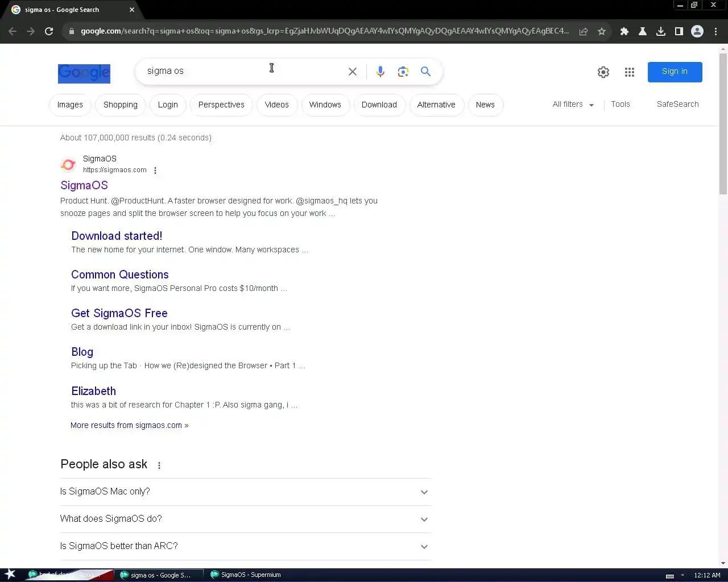Viewport: 728px width, 582px height.
Task: Open the All filters dropdown
Action: pyautogui.click(x=573, y=105)
